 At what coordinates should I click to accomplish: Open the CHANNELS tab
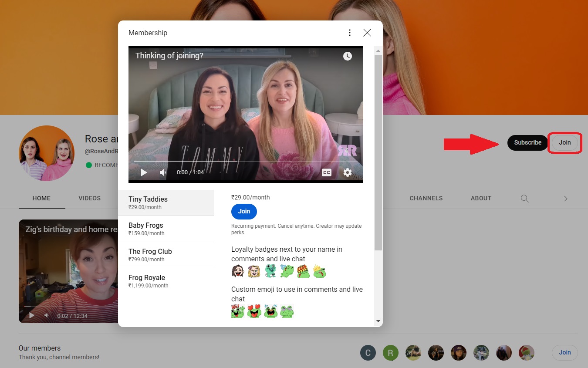coord(426,198)
